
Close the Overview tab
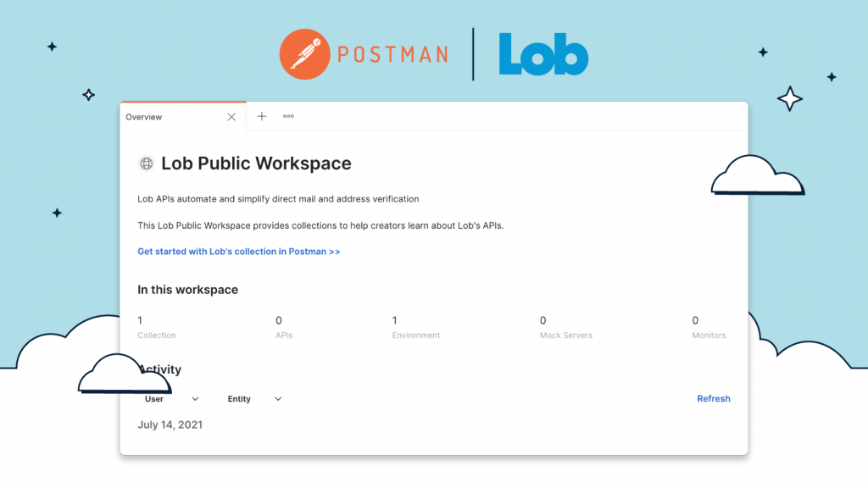click(231, 117)
